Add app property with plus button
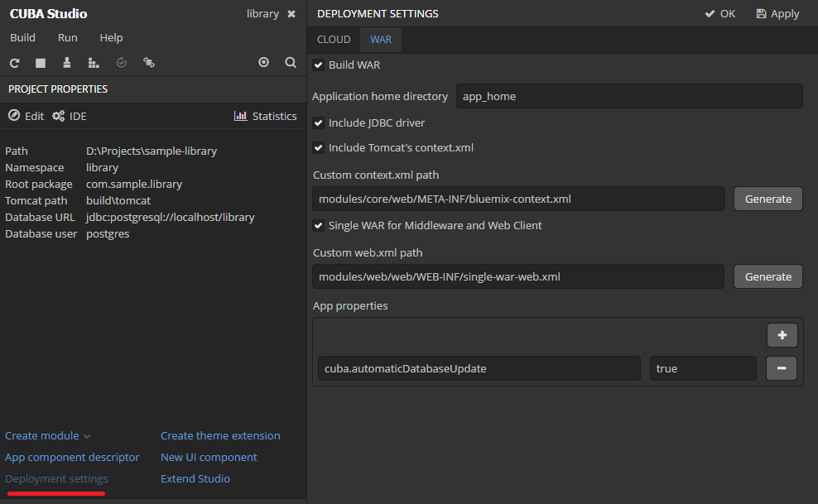This screenshot has width=818, height=504. point(782,335)
